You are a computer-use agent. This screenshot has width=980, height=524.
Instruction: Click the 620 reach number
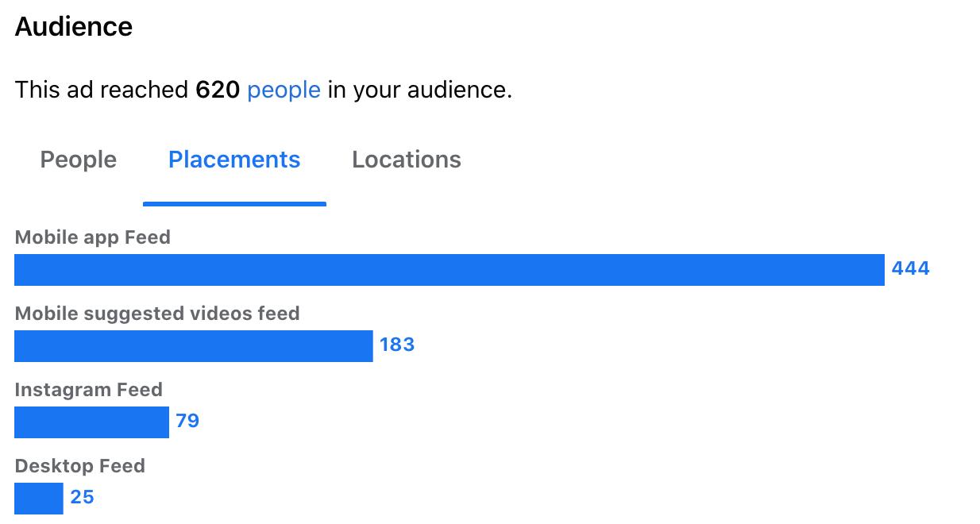[218, 90]
